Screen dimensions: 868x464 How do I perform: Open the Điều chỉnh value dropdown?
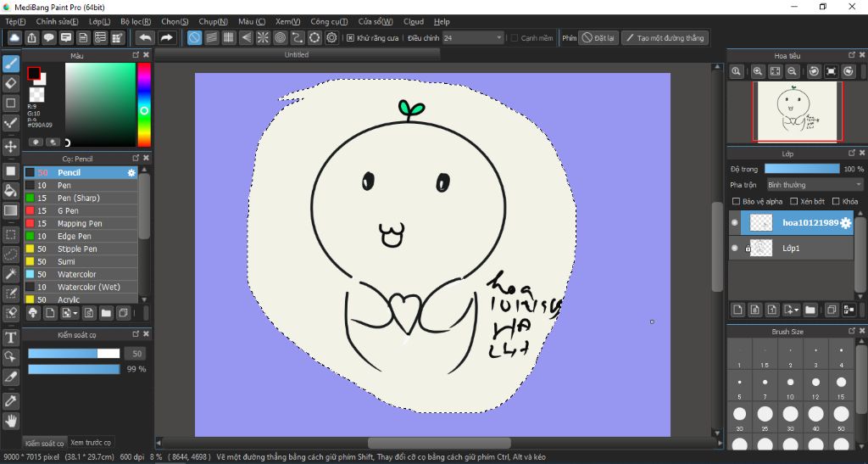[x=473, y=37]
